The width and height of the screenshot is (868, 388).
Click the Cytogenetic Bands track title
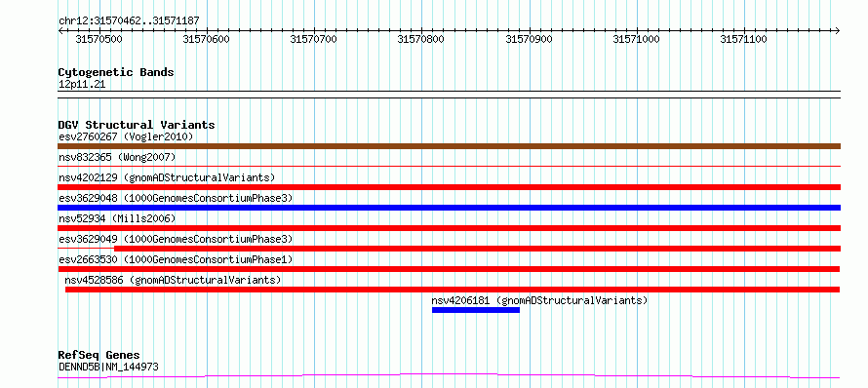tap(116, 72)
